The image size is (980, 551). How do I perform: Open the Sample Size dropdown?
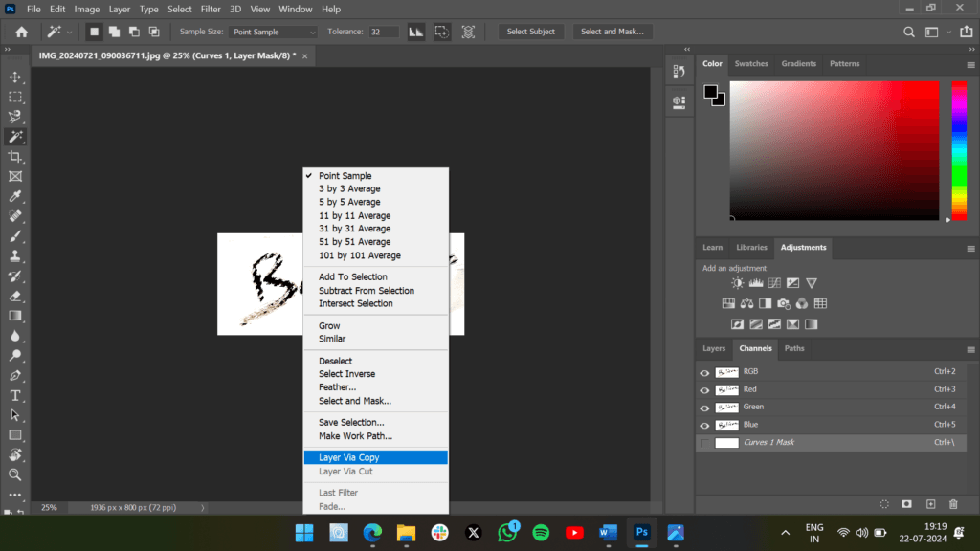click(x=273, y=32)
